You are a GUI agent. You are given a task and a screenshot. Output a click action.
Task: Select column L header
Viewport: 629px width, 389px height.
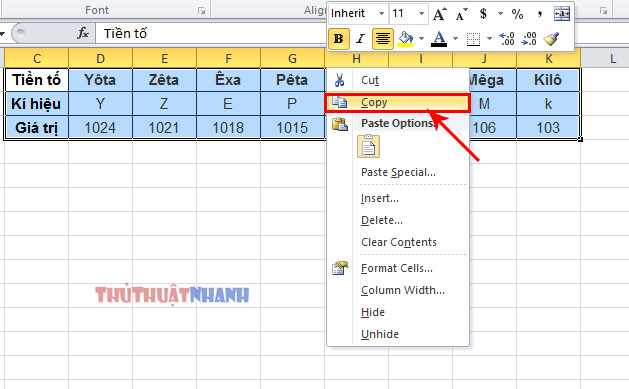613,59
